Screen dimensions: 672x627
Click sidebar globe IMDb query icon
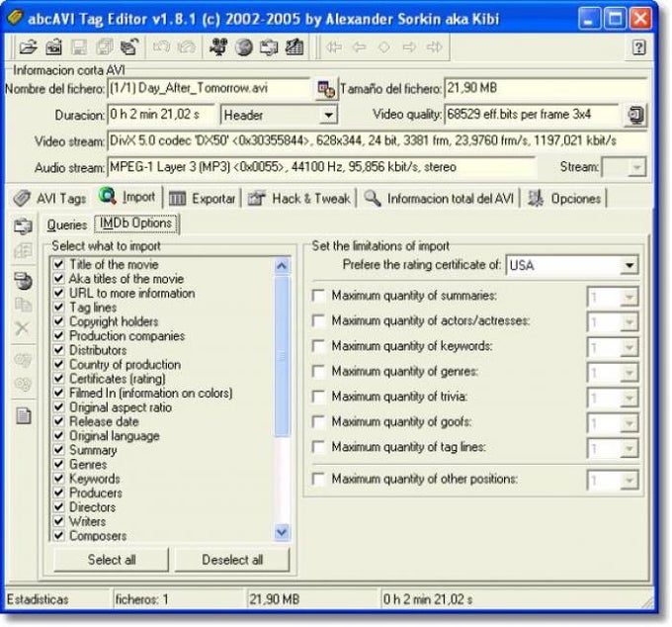[x=23, y=281]
